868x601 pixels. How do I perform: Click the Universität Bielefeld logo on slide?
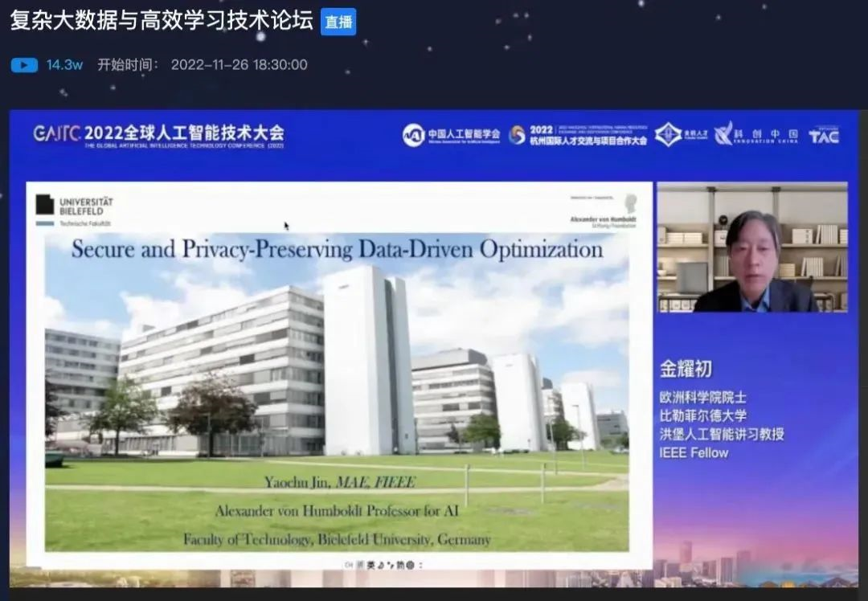(x=75, y=208)
